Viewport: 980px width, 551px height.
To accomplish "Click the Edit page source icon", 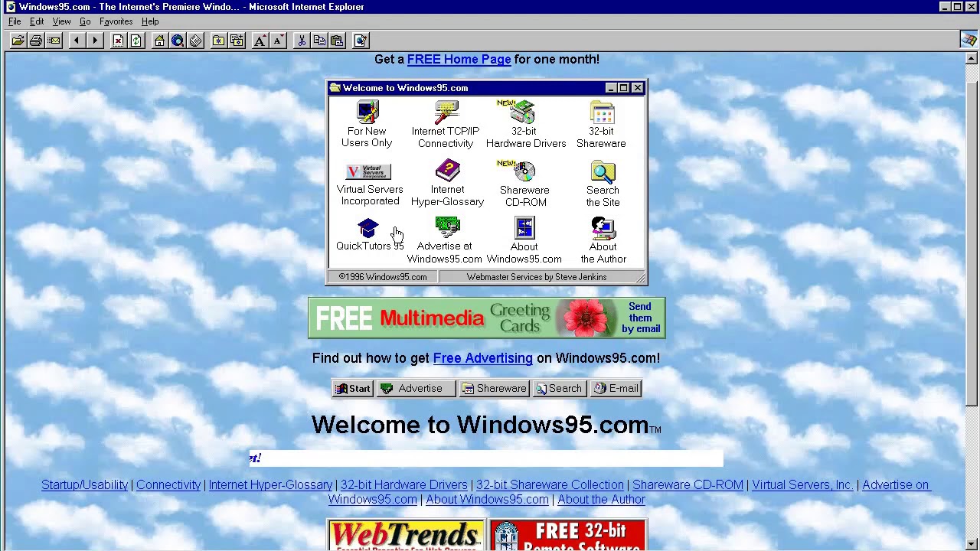I will 361,41.
